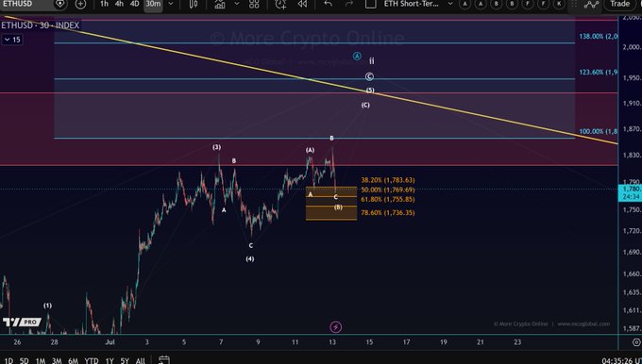
Task: Expand the favorite indicators dropdown arrow
Action: tap(237, 4)
